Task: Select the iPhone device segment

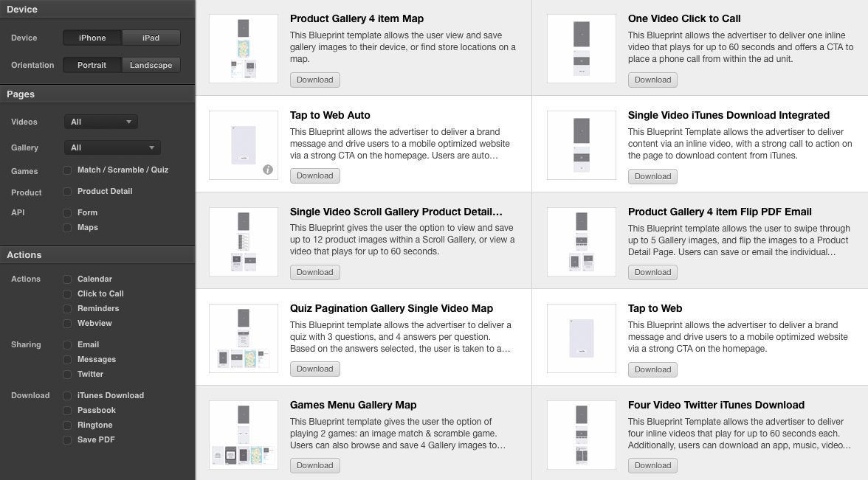Action: (92, 38)
